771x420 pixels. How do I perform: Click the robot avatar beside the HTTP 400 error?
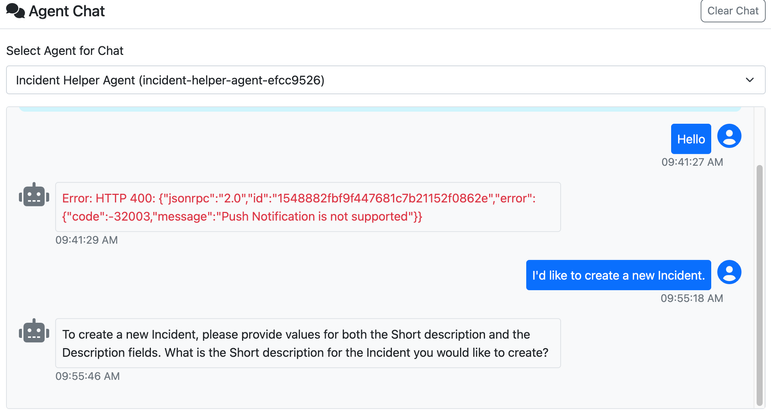pyautogui.click(x=34, y=196)
